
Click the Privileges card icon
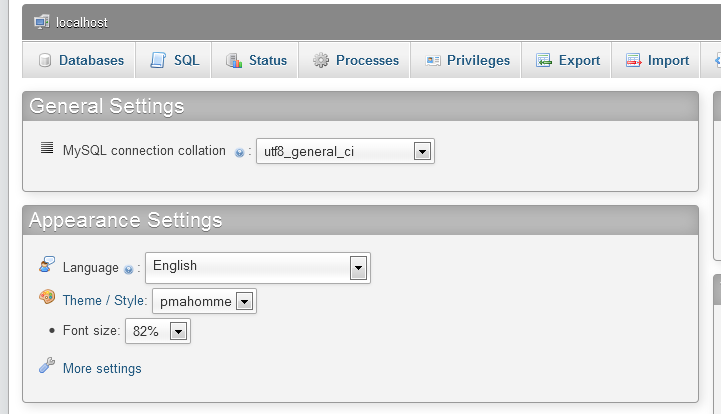pos(433,60)
